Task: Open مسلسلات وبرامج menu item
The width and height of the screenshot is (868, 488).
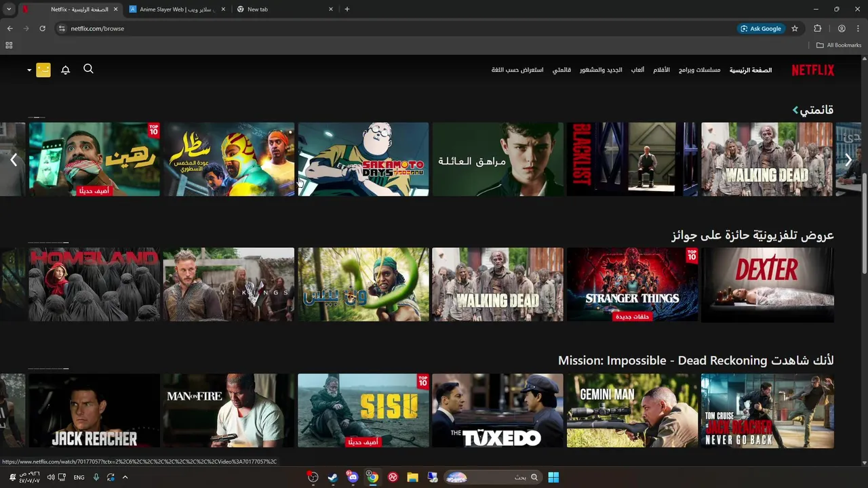Action: (x=700, y=70)
